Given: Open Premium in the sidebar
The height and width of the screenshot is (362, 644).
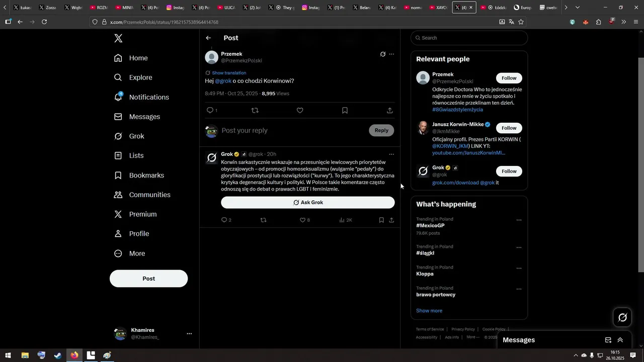Looking at the screenshot, I should (135, 214).
